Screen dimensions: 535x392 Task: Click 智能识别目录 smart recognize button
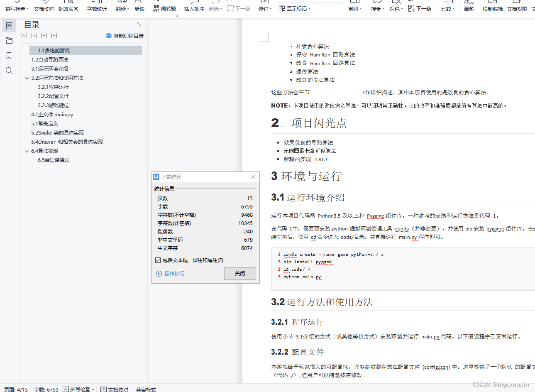tap(125, 36)
